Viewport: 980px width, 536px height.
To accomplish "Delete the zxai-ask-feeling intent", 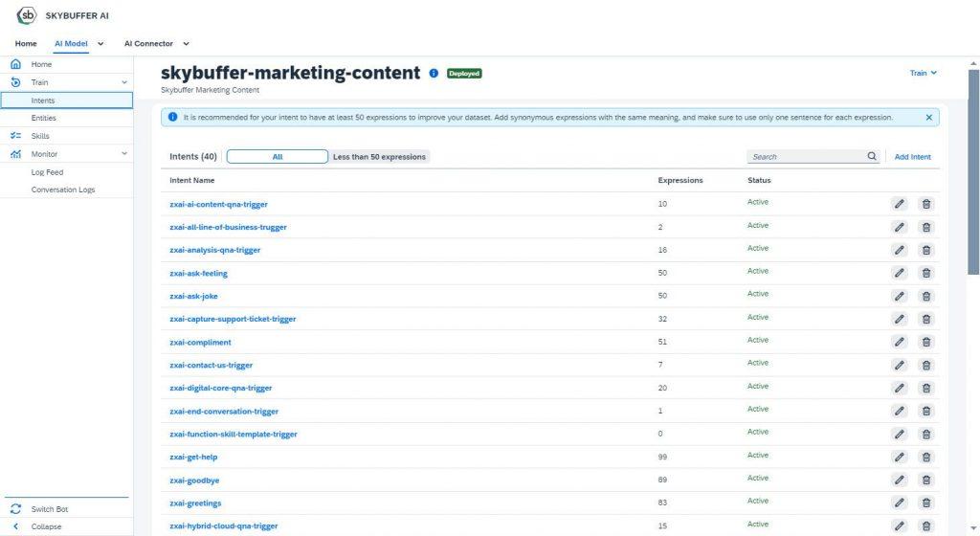I will (926, 273).
